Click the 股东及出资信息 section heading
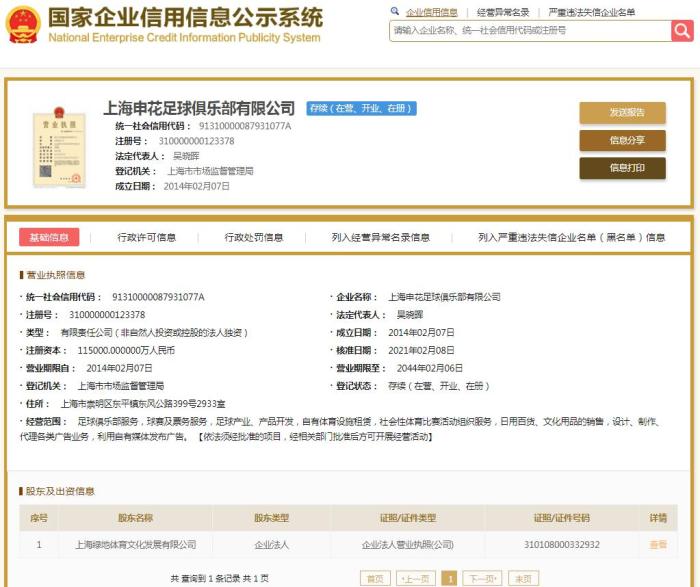 coord(60,491)
